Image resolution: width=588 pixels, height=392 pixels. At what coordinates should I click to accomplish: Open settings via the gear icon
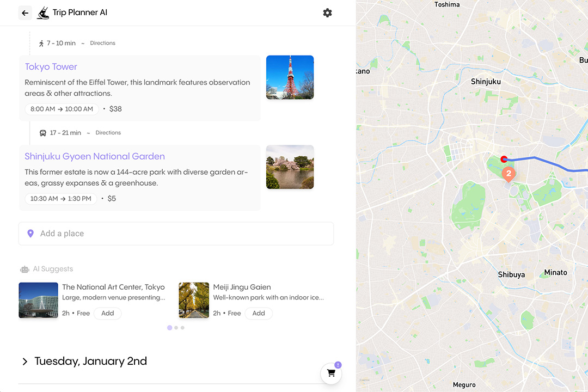click(x=327, y=13)
